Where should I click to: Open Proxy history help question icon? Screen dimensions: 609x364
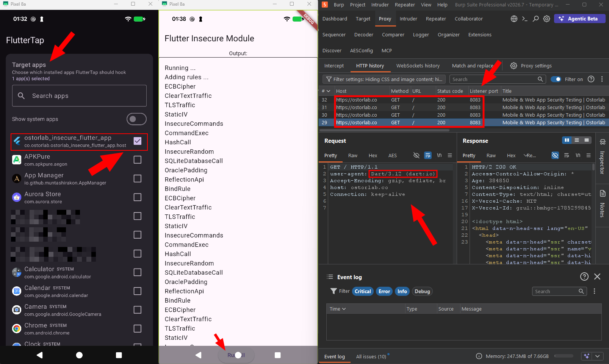(x=591, y=79)
